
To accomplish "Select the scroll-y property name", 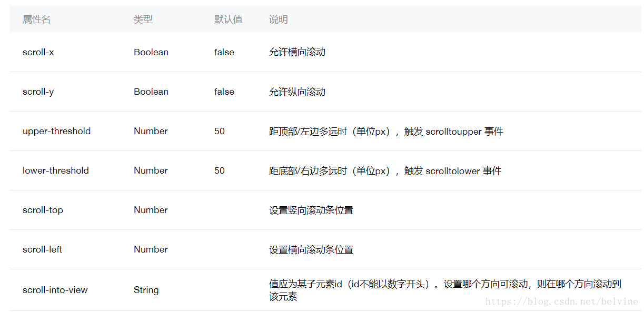I will pos(38,92).
